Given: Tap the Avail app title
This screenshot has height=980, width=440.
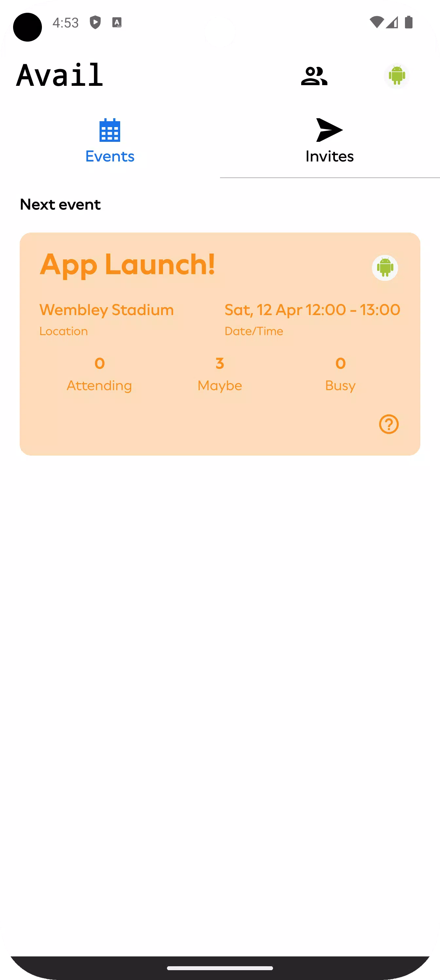Looking at the screenshot, I should pyautogui.click(x=60, y=75).
